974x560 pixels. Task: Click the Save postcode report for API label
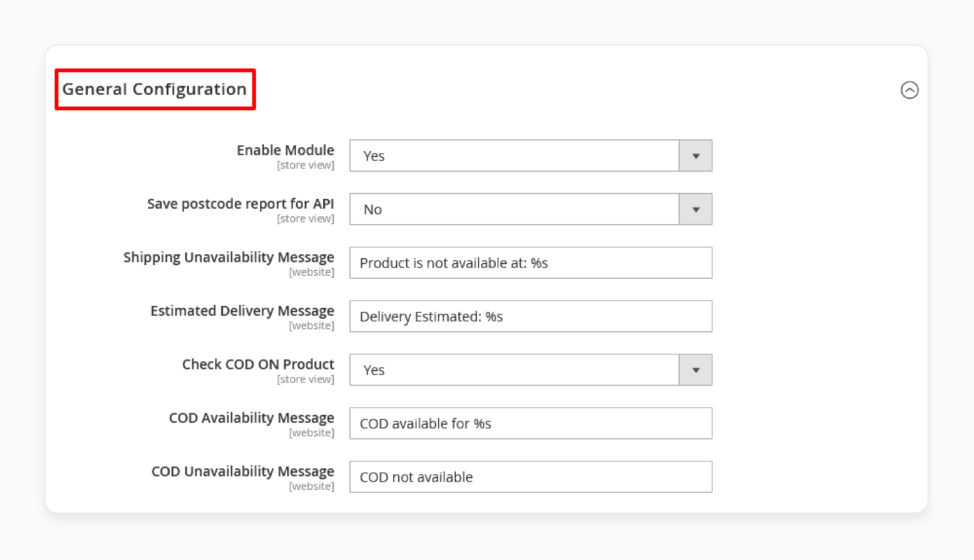241,204
